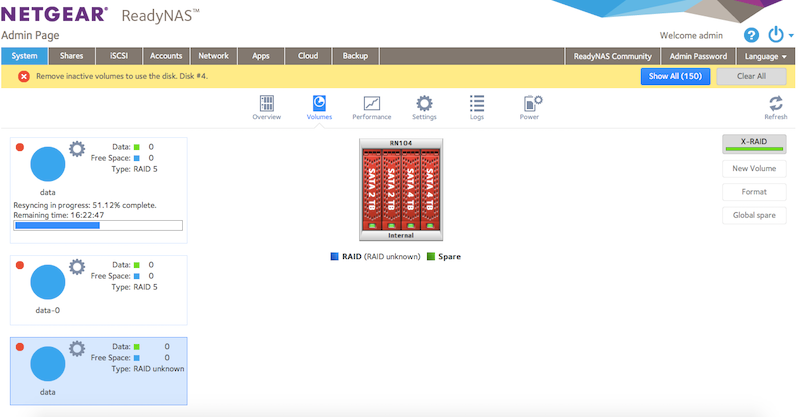
Task: Switch to the Backup tab
Action: (x=356, y=56)
